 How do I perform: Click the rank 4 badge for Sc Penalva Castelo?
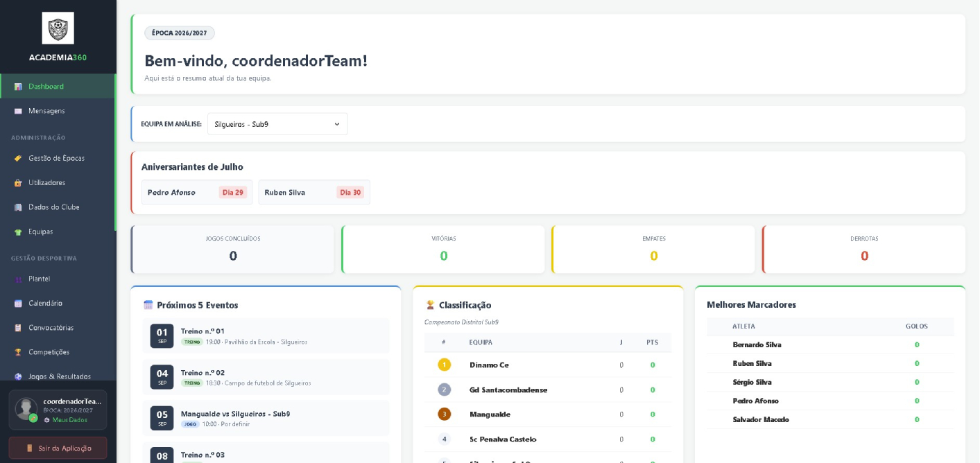point(444,439)
